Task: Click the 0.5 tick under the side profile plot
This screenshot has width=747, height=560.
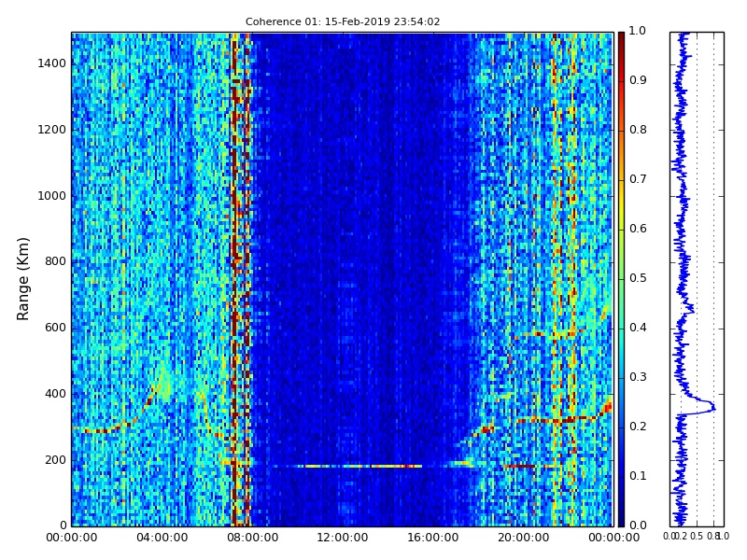Action: coord(697,537)
